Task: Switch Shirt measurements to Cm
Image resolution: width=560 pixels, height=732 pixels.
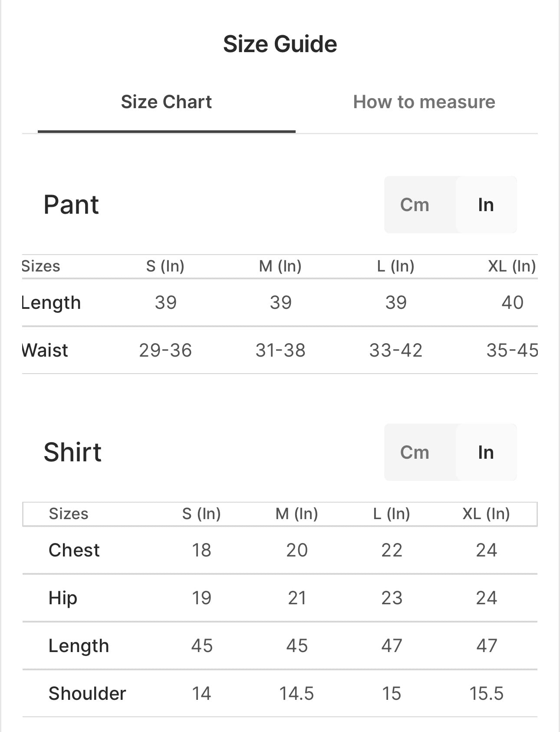Action: (x=415, y=452)
